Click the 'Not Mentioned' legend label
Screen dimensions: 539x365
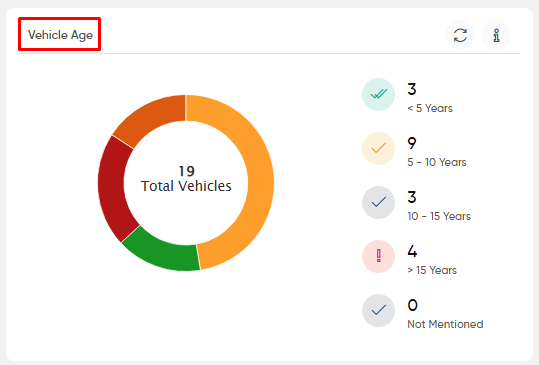pyautogui.click(x=445, y=324)
